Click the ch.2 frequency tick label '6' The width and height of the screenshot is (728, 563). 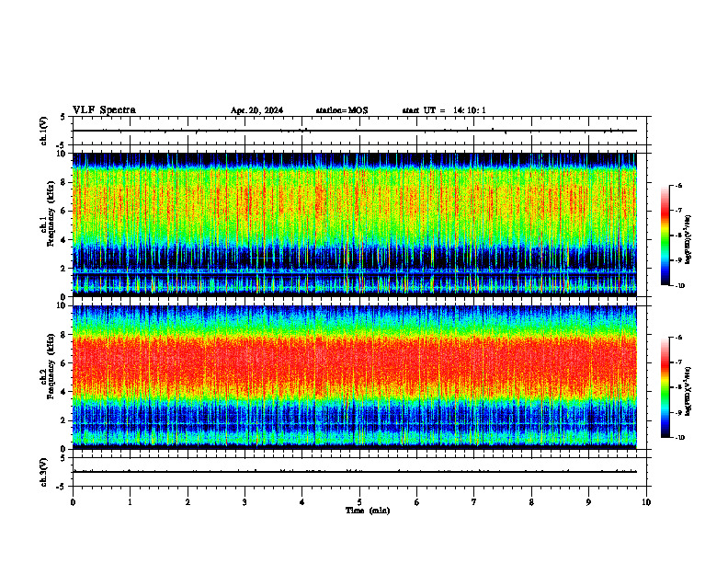click(x=63, y=363)
